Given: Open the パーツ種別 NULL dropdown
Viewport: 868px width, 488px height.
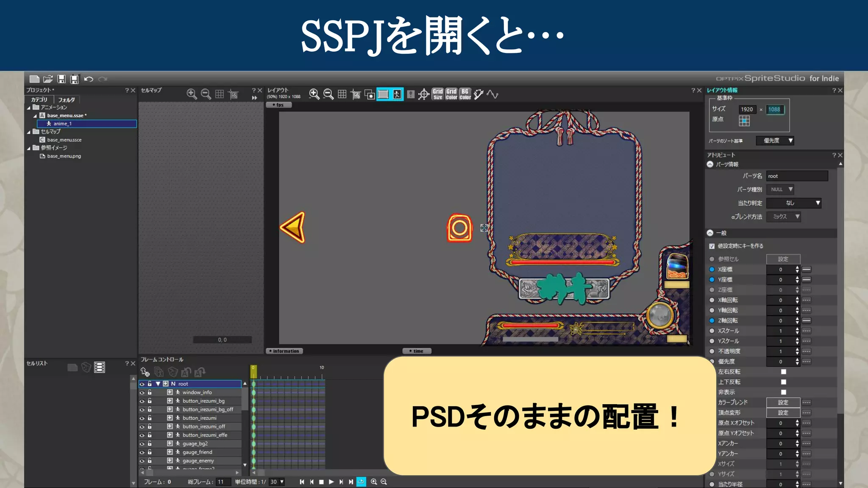Looking at the screenshot, I should pyautogui.click(x=780, y=189).
